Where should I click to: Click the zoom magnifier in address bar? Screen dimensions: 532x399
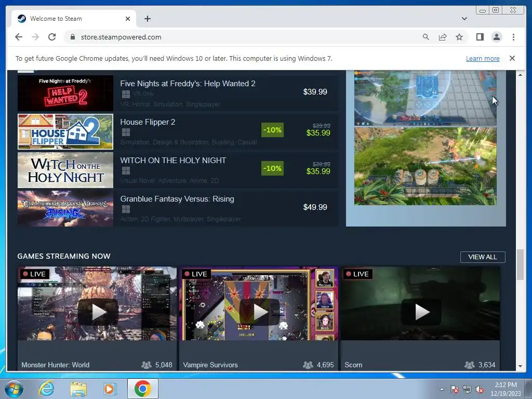(x=426, y=37)
